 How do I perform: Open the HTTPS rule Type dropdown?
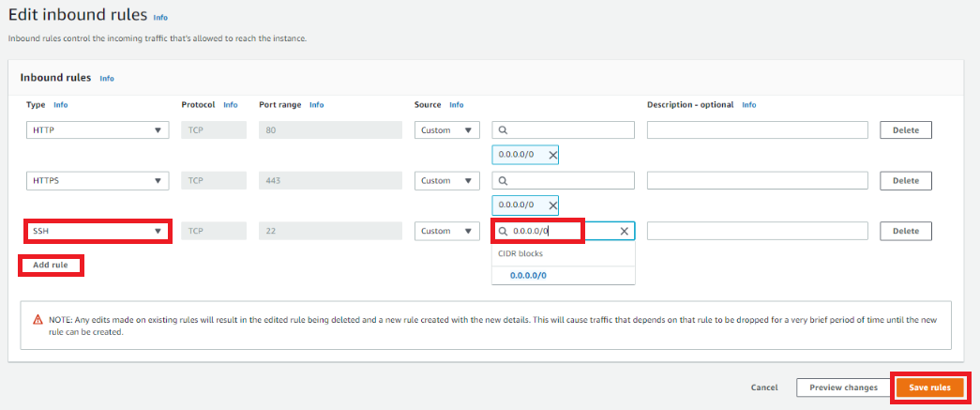(98, 180)
